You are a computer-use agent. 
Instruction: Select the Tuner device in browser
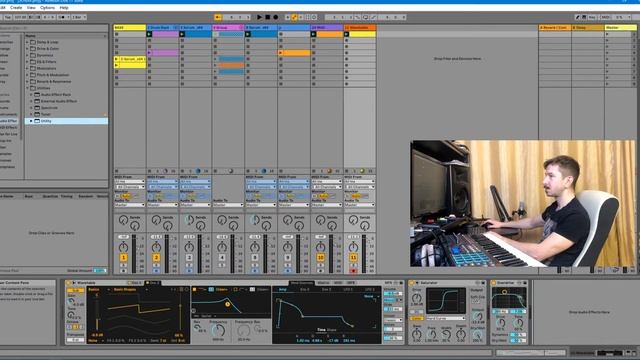46,114
